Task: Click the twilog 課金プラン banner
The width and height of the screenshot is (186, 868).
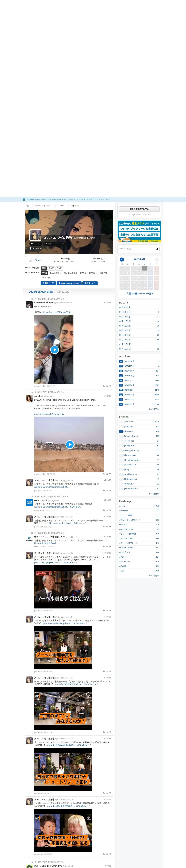Action: coord(139,231)
